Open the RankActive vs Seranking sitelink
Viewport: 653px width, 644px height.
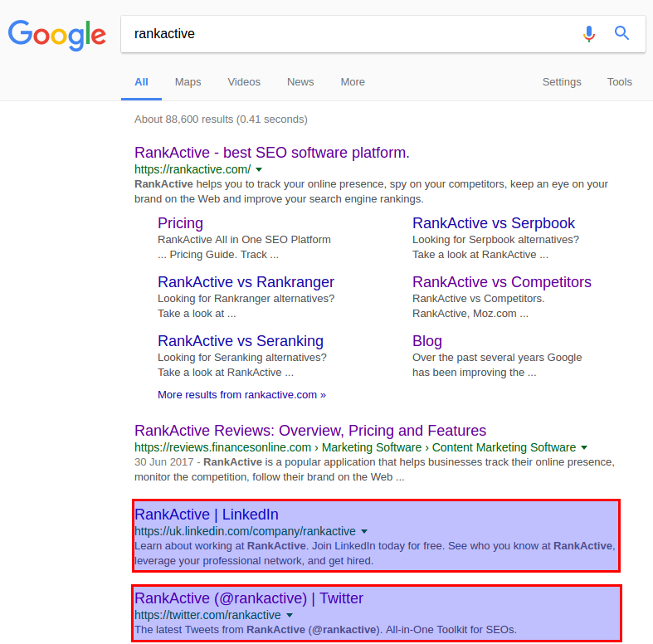point(241,341)
